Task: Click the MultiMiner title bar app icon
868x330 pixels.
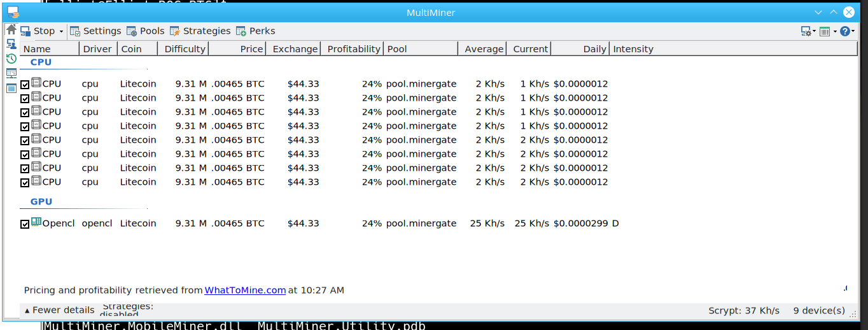Action: click(13, 12)
